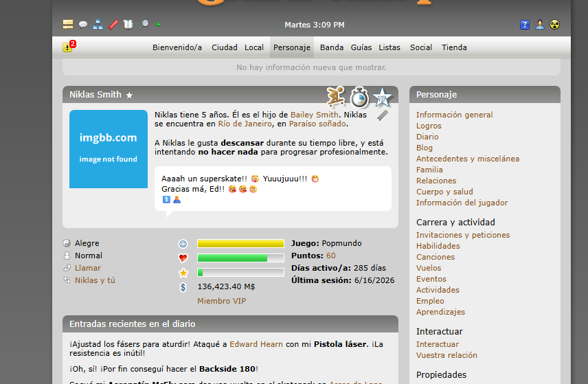The height and width of the screenshot is (384, 588).
Task: Open the Bienvenido/a menu
Action: [177, 47]
